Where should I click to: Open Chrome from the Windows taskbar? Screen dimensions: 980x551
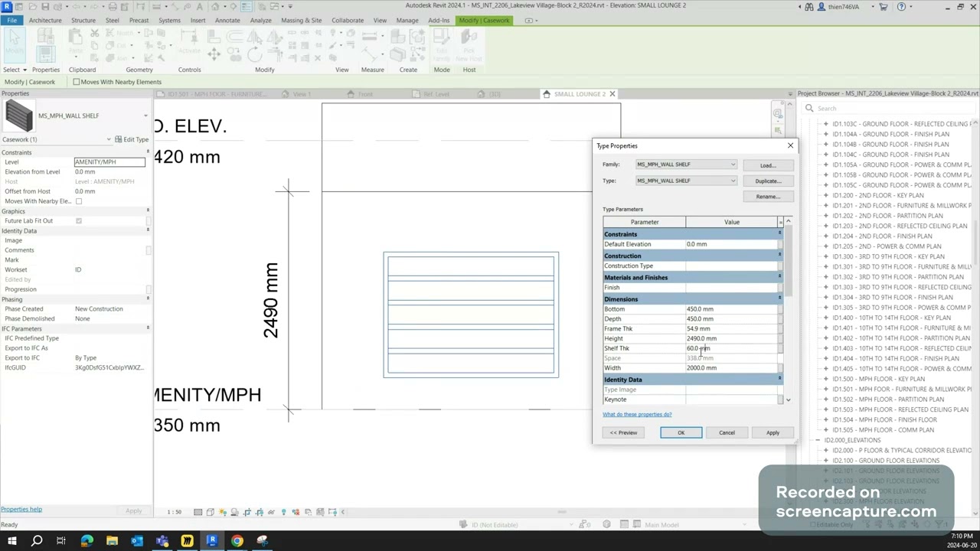coord(237,541)
